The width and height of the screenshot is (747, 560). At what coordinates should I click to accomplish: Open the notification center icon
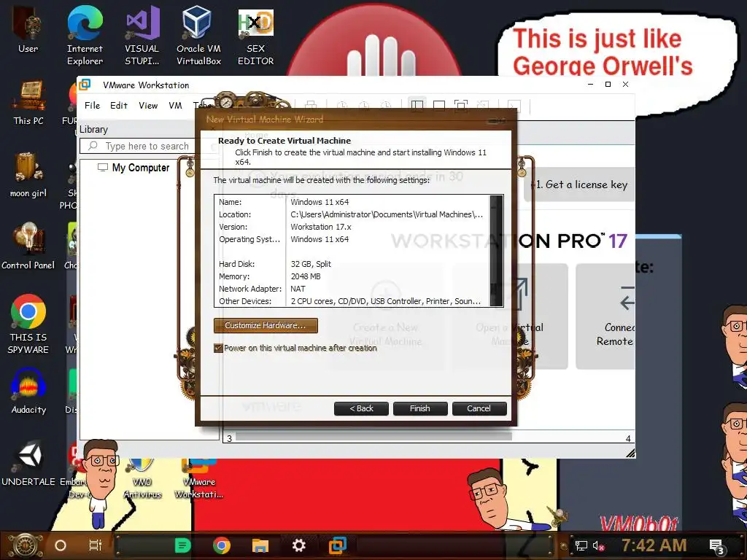717,547
